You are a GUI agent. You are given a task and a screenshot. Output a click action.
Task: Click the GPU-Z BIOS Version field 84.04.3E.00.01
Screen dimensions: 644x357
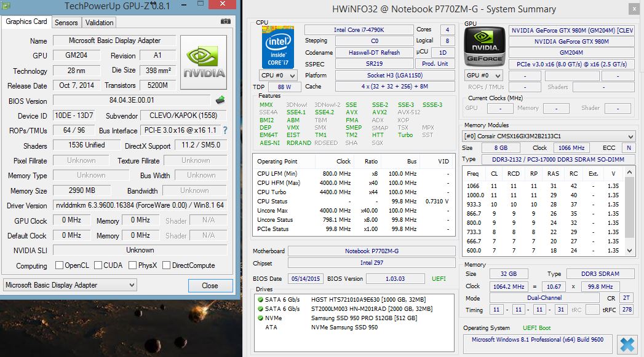tap(132, 100)
